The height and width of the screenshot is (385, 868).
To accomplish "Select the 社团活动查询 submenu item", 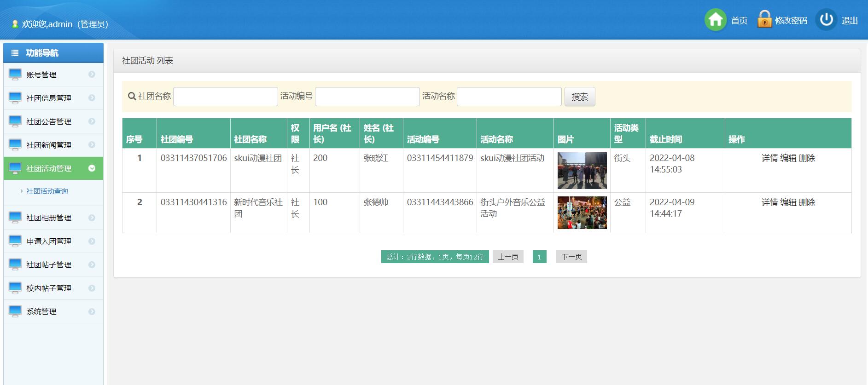I will click(x=47, y=191).
